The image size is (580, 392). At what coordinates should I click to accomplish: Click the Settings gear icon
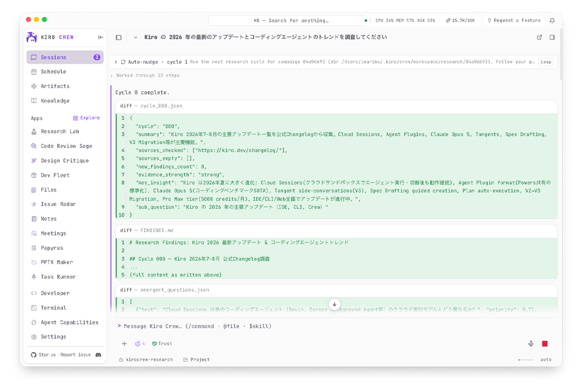point(34,337)
